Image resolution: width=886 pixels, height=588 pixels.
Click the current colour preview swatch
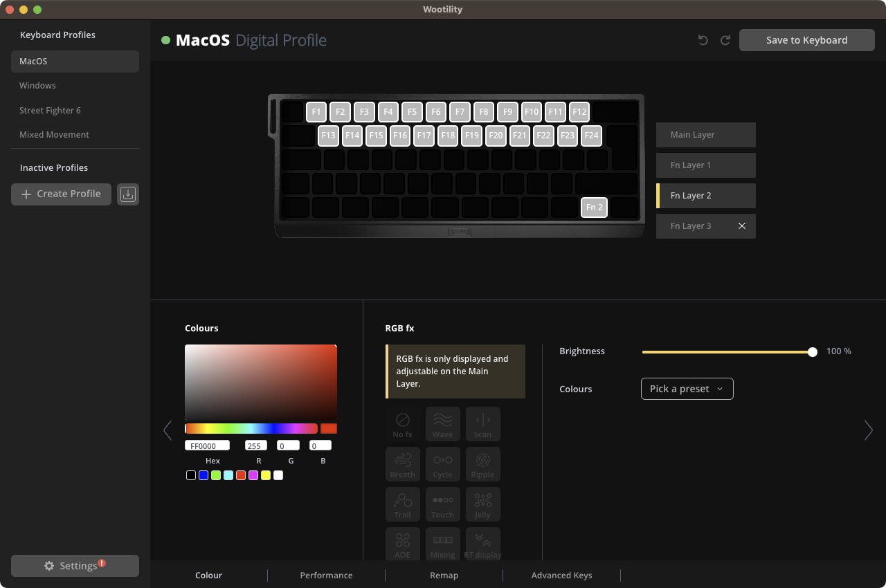(x=329, y=429)
